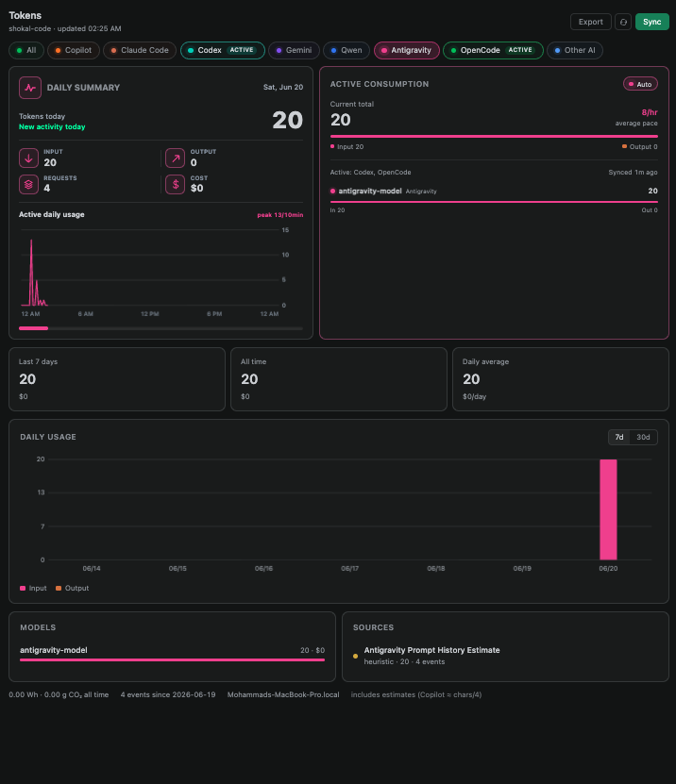
Task: Select the Antigravity filter chip
Action: point(407,51)
